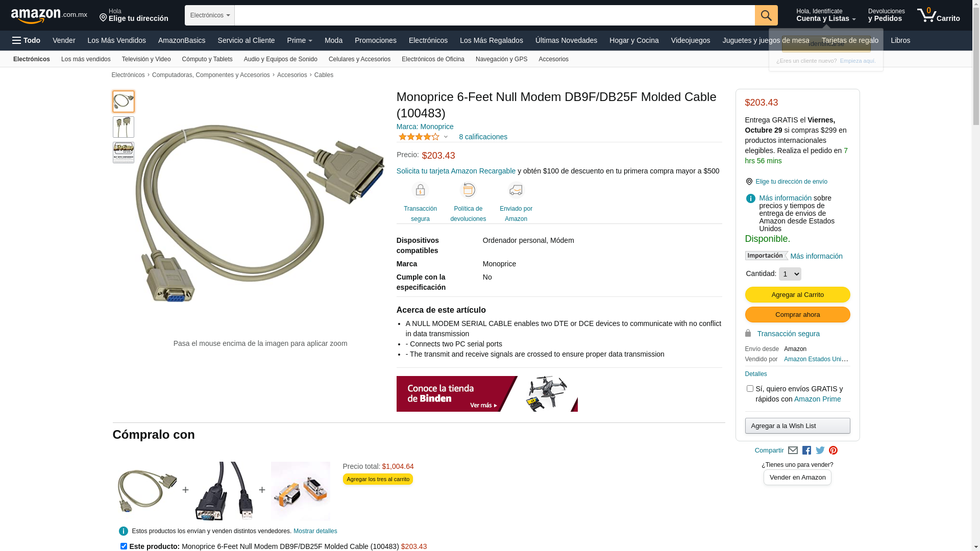Click the Enviado por Amazon truck icon
Image resolution: width=980 pixels, height=551 pixels.
516,190
